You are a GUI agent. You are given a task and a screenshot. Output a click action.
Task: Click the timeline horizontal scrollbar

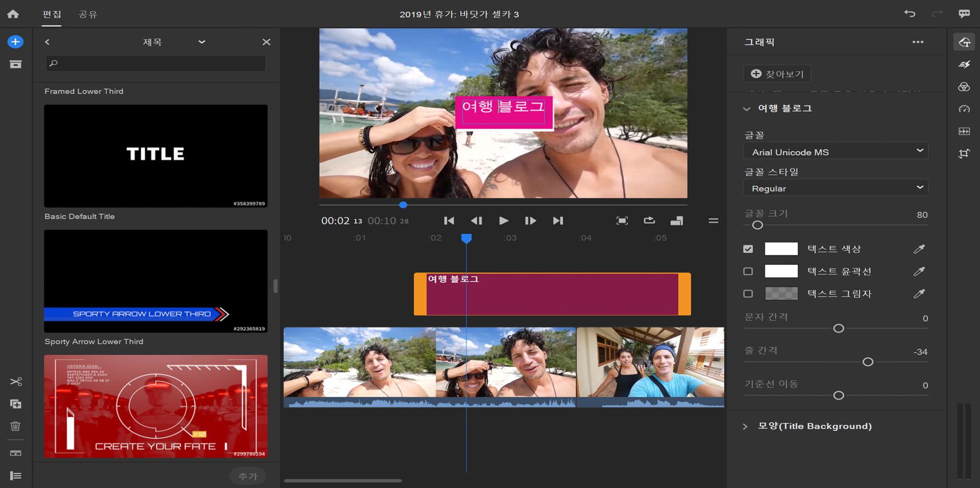pos(342,481)
